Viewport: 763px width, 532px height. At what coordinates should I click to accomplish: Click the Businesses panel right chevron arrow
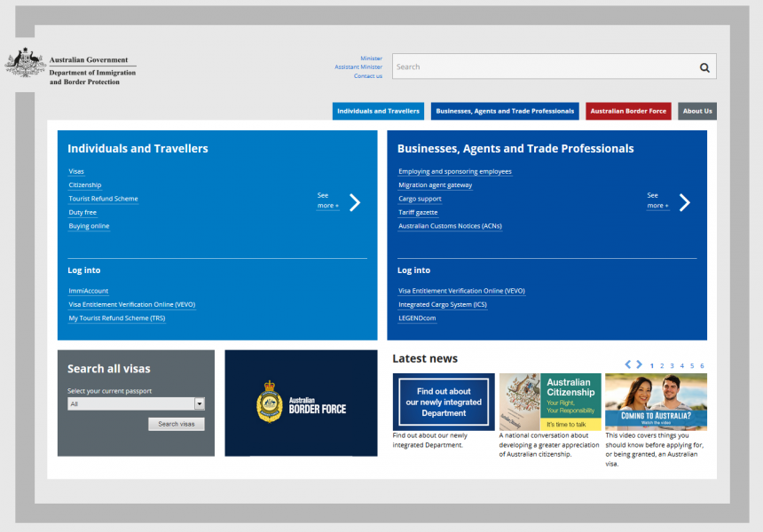pos(684,202)
